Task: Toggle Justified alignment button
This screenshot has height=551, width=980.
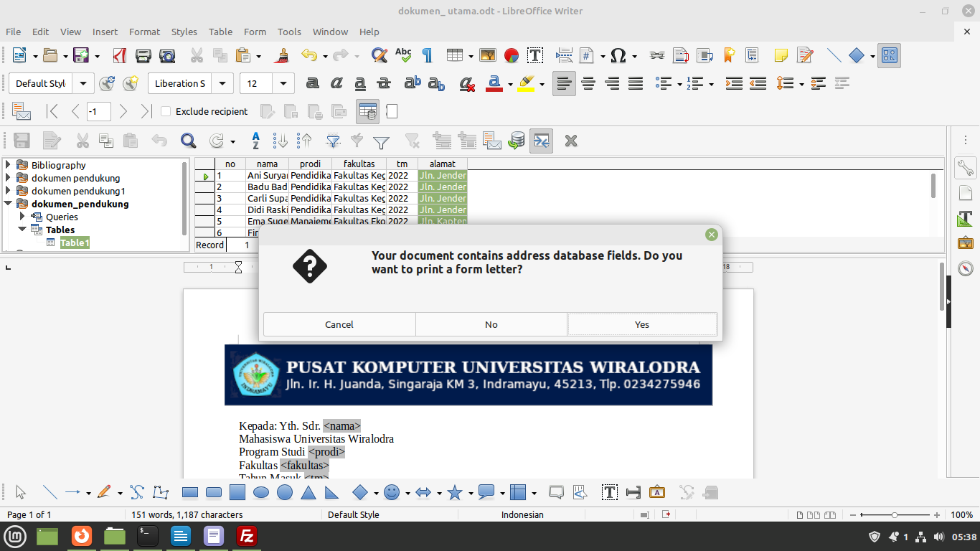Action: [636, 83]
